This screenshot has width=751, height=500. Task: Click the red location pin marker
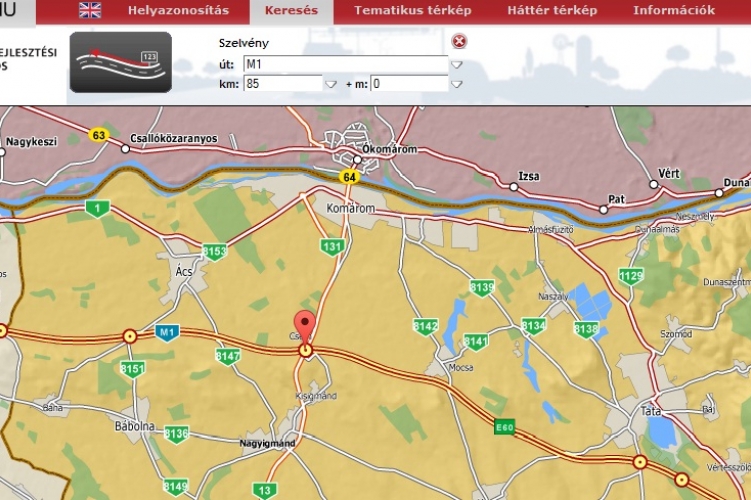pos(307,328)
